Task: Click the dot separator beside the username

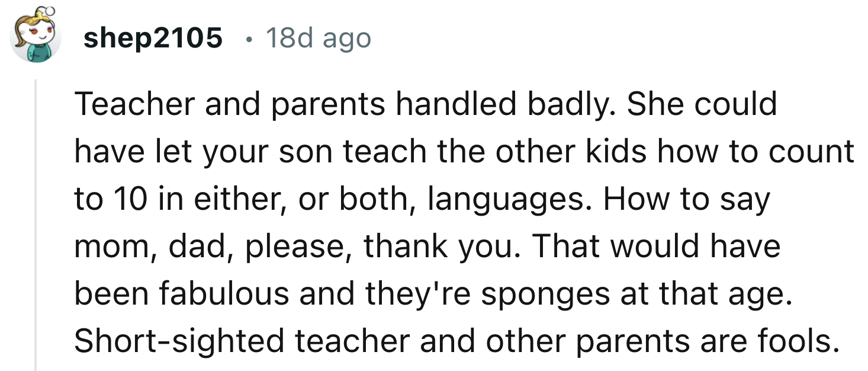Action: (x=250, y=39)
